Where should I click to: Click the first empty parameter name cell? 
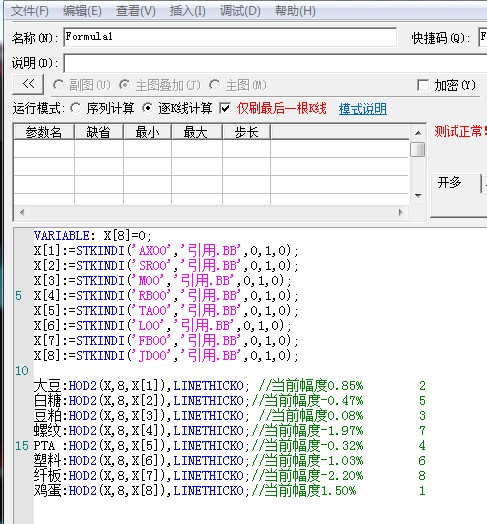click(44, 149)
